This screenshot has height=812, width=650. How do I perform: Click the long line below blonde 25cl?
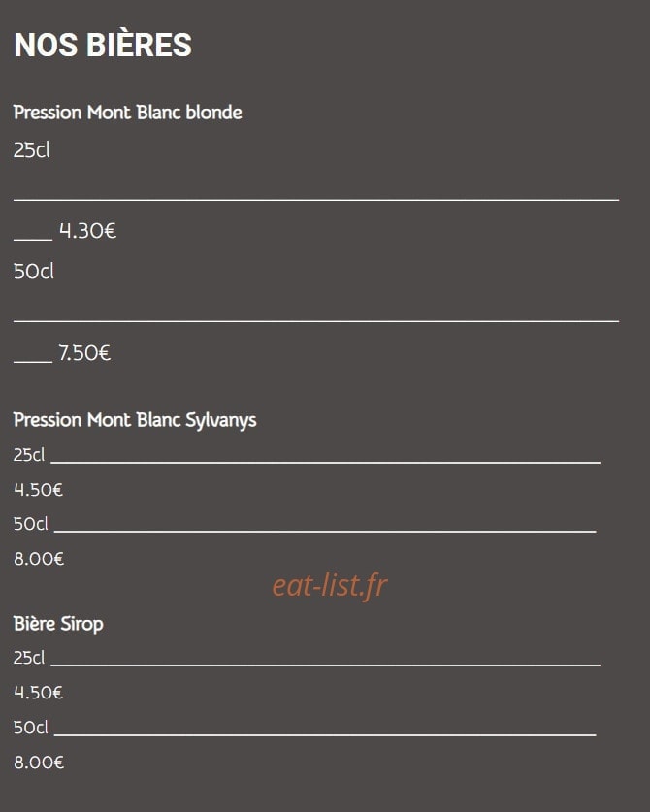click(316, 200)
